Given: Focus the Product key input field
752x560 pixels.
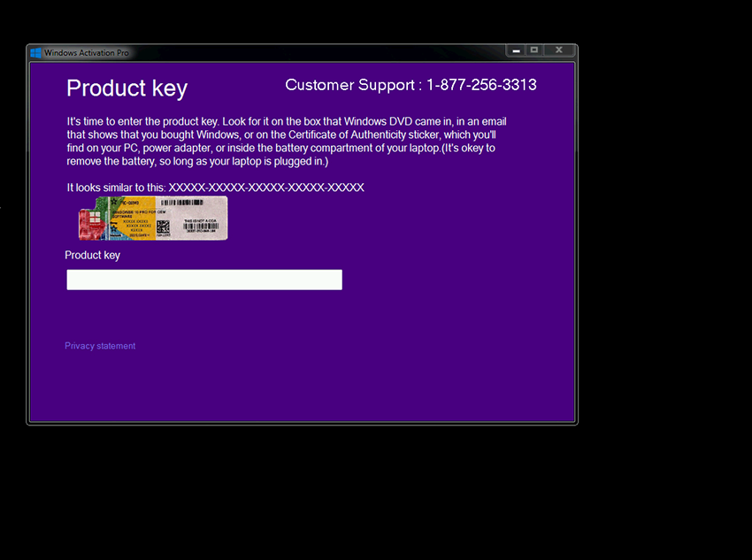Looking at the screenshot, I should [x=204, y=280].
